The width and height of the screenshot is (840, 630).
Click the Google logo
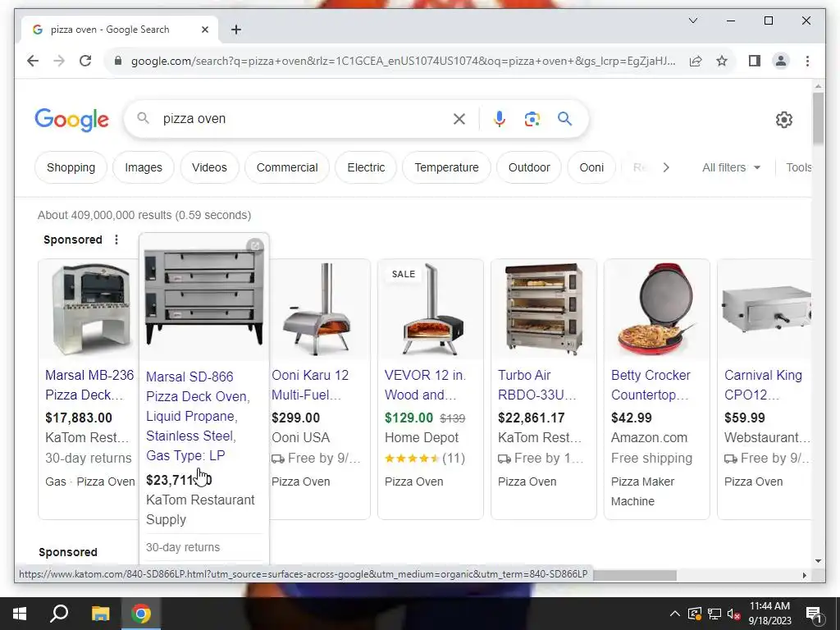click(72, 120)
